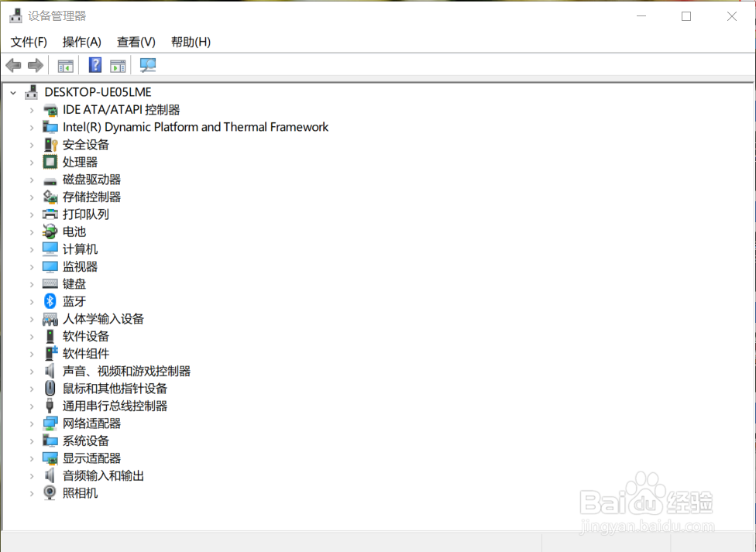The width and height of the screenshot is (756, 552).
Task: Open the 操作(A) menu
Action: pos(82,42)
